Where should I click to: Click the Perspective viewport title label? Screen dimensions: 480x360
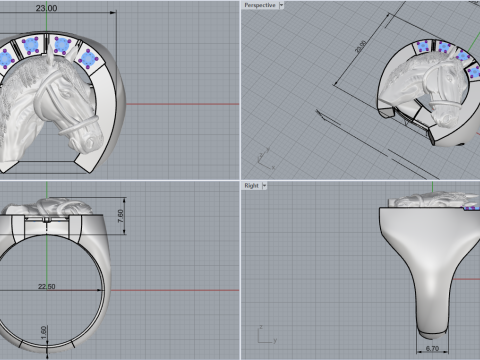[x=260, y=5]
